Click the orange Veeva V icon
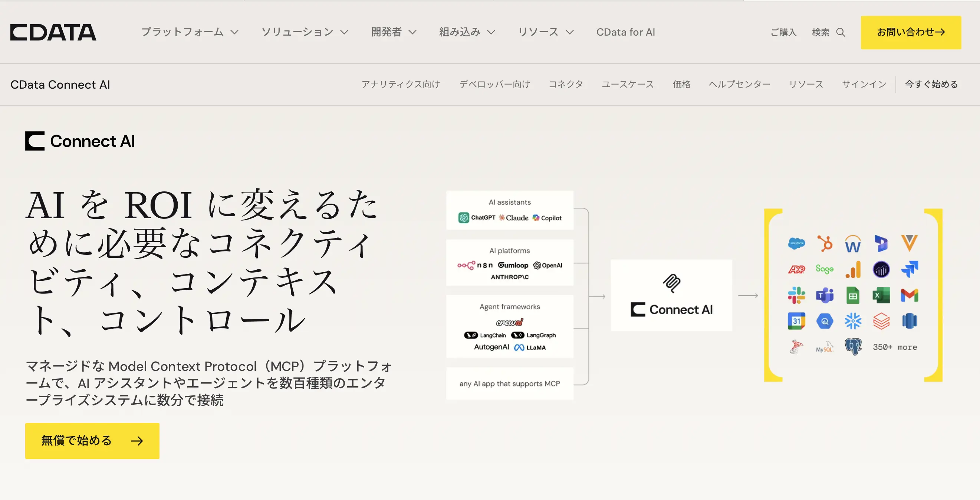 tap(910, 243)
